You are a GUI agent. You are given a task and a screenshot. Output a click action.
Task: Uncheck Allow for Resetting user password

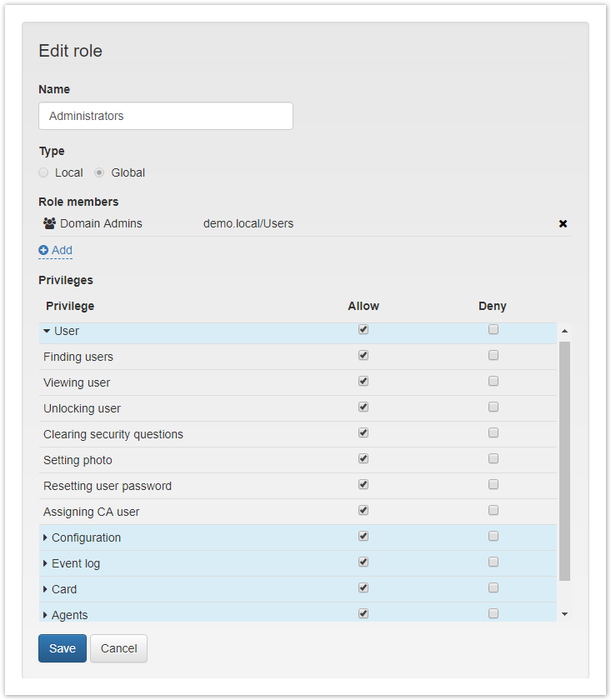(363, 484)
